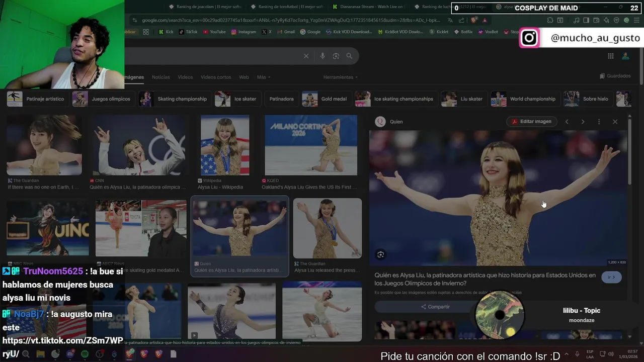Switch to Ranking de torofutbol browser tab
Screen dimensions: 644x362
coord(288,7)
